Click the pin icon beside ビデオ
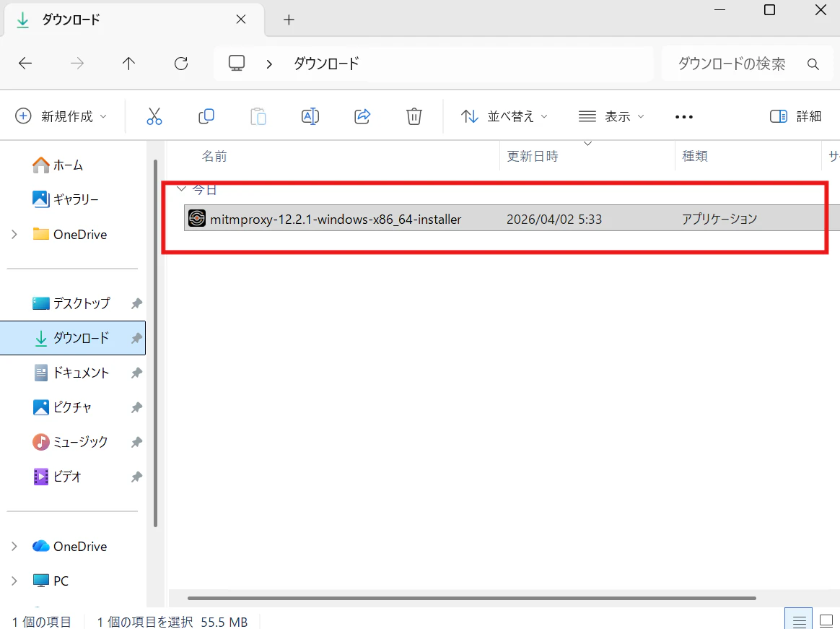 136,477
